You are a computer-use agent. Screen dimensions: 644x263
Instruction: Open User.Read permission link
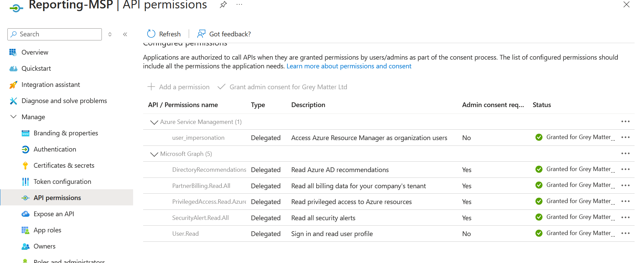186,234
